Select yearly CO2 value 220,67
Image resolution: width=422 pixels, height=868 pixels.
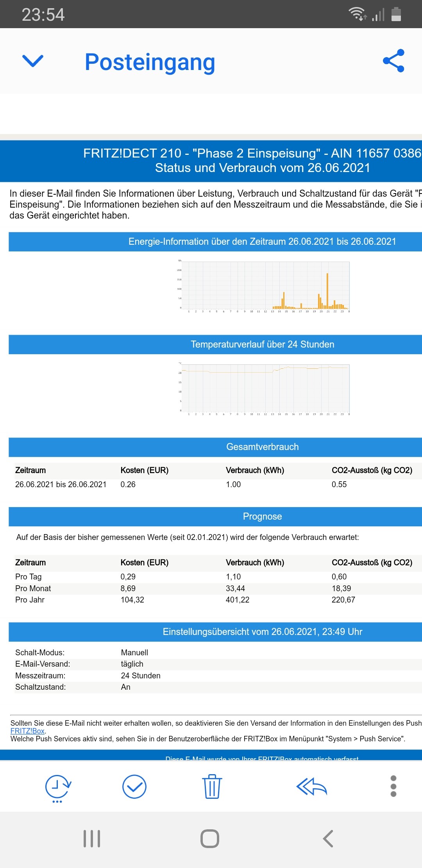pyautogui.click(x=343, y=600)
